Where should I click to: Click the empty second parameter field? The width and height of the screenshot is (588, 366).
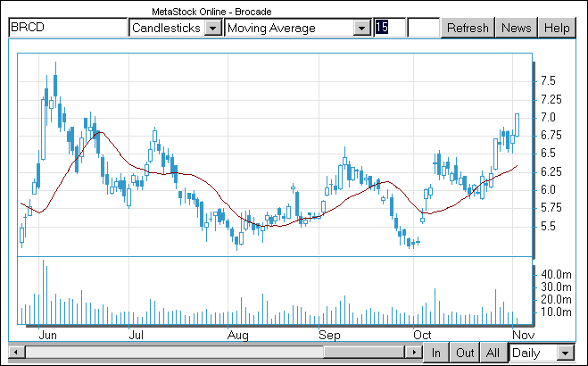click(423, 28)
